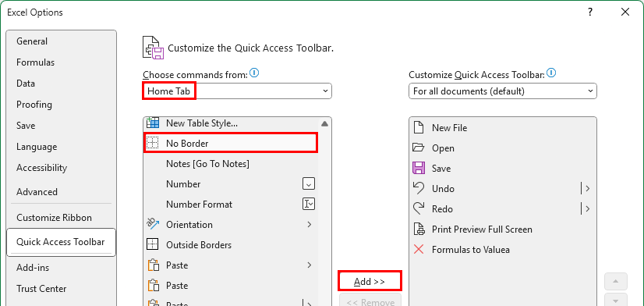Open the General options category
This screenshot has width=644, height=306.
(61, 41)
